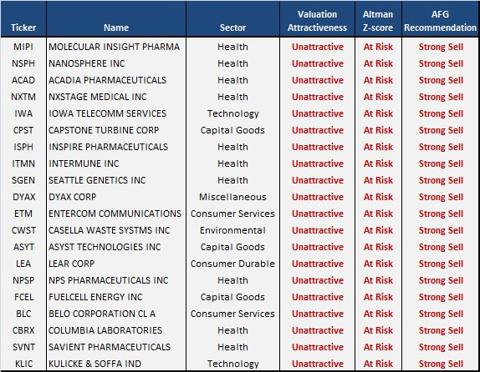This screenshot has height=372, width=480.
Task: Click Strong Sell for KLIC row
Action: pos(441,363)
